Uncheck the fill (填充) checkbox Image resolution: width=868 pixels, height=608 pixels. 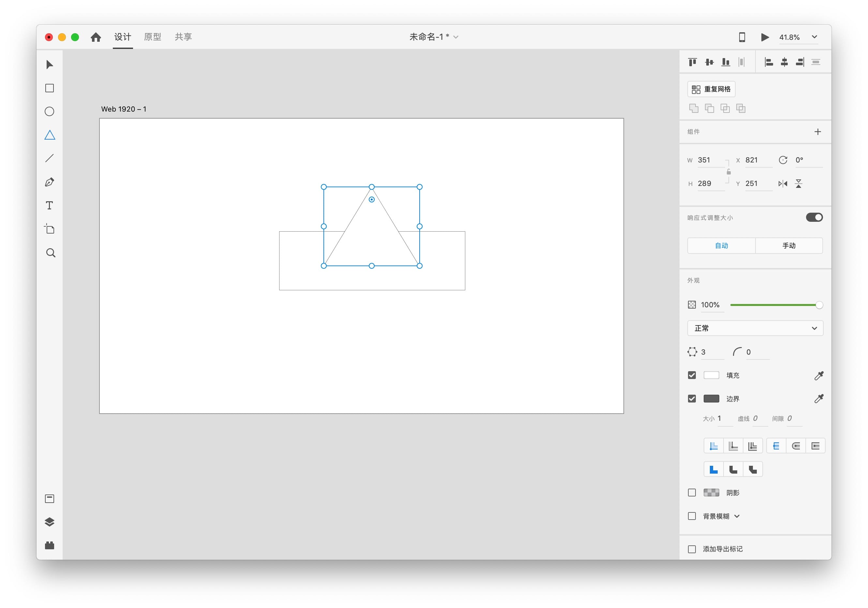coord(692,375)
